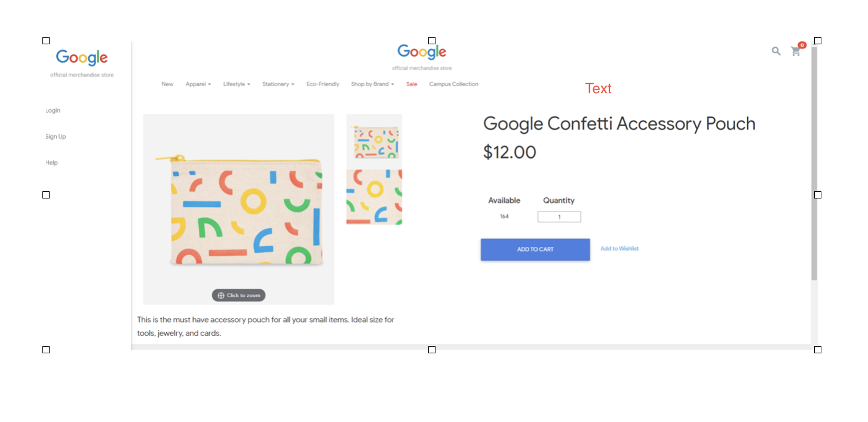Click the cart item count badge
Viewport: 868px width, 422px height.
801,45
